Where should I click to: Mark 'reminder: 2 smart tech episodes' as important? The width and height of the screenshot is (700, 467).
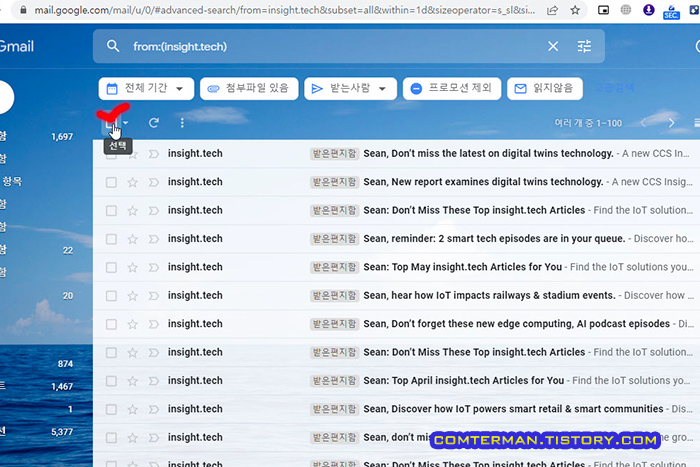154,239
